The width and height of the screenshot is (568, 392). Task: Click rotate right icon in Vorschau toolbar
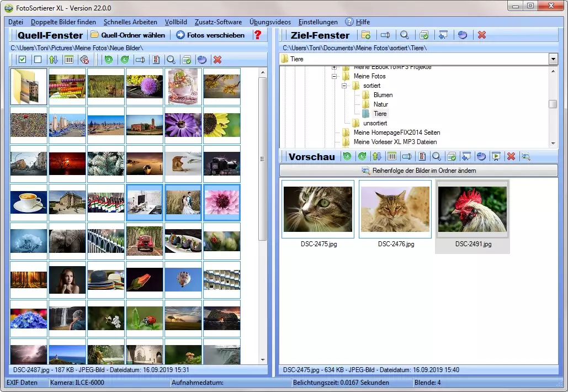click(362, 157)
